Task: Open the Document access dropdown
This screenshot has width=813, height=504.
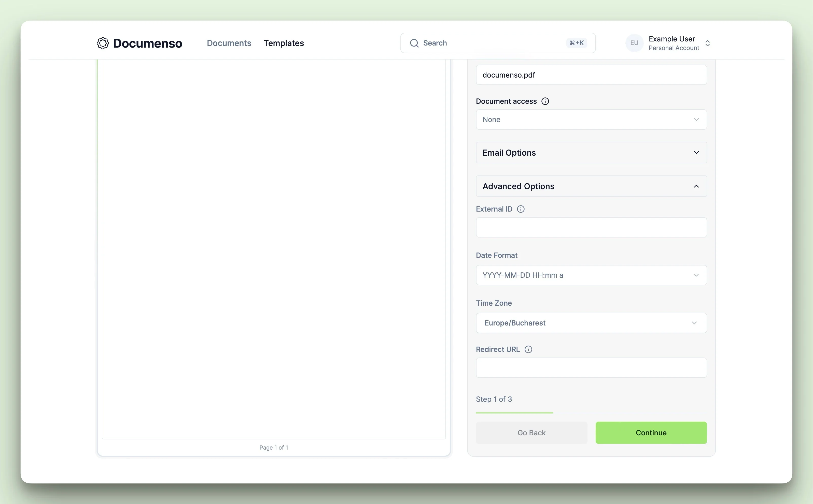Action: [591, 119]
